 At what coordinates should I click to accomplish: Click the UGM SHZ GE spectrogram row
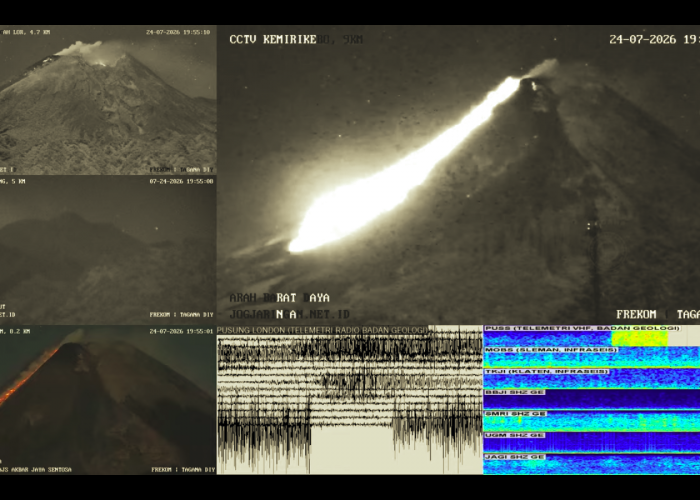click(592, 442)
